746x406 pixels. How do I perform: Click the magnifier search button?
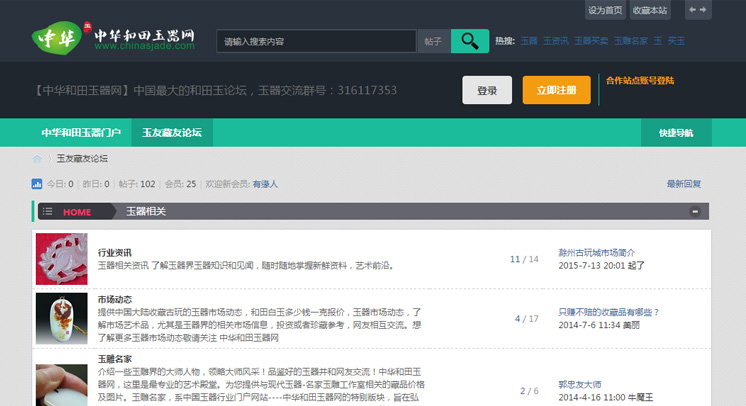469,41
